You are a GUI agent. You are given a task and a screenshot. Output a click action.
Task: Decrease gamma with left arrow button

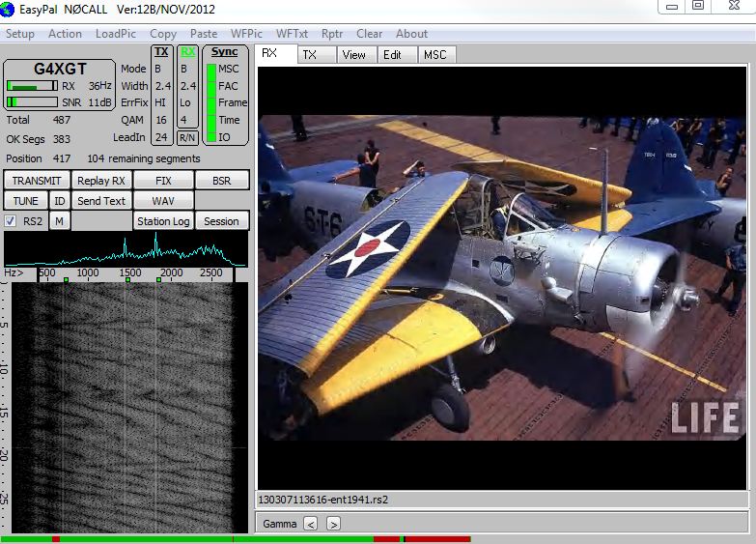click(311, 524)
